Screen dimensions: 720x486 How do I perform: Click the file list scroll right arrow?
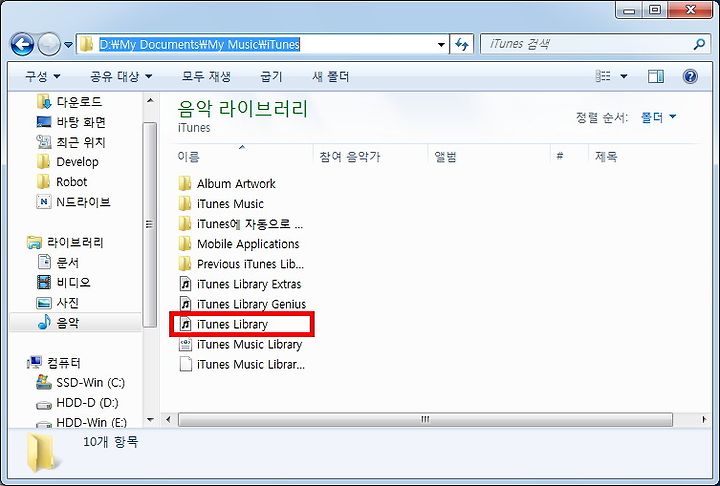click(704, 419)
